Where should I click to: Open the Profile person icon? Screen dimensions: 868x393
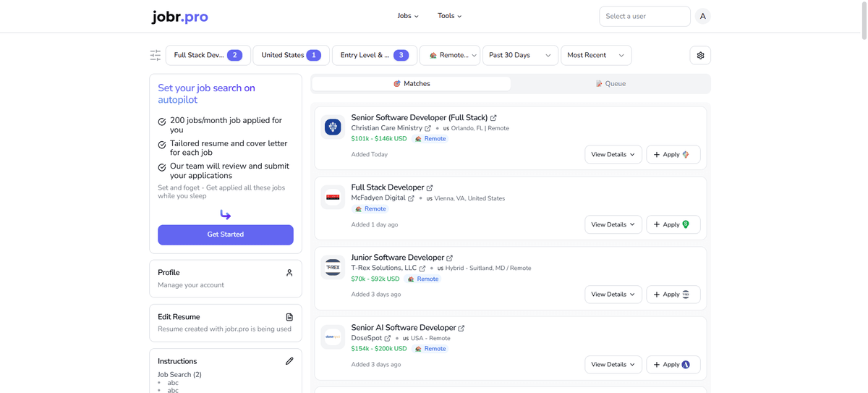click(289, 273)
